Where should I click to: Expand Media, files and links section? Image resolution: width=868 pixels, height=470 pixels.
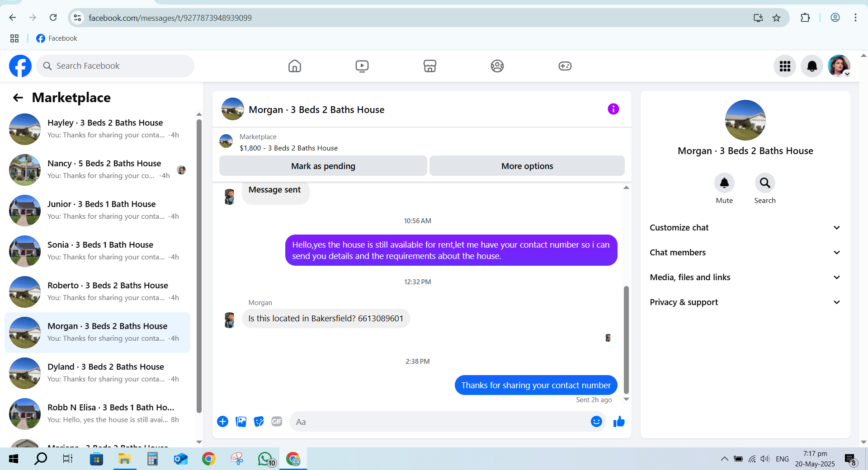tap(745, 277)
